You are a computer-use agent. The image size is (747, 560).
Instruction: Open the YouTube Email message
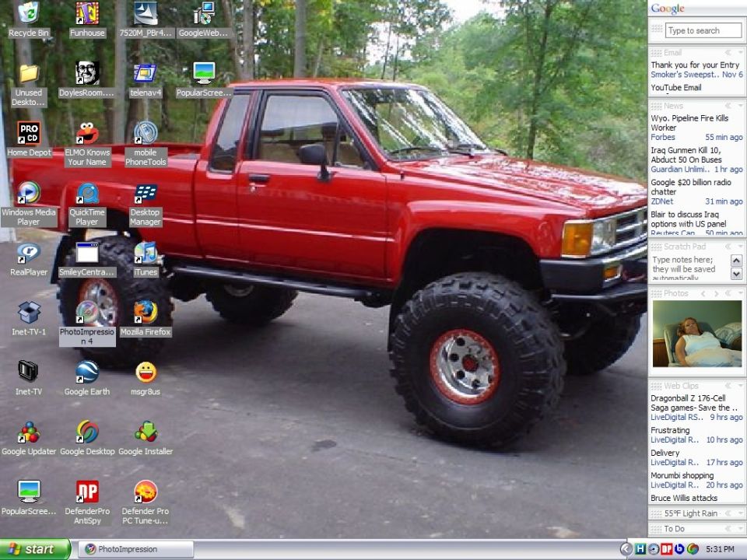676,88
